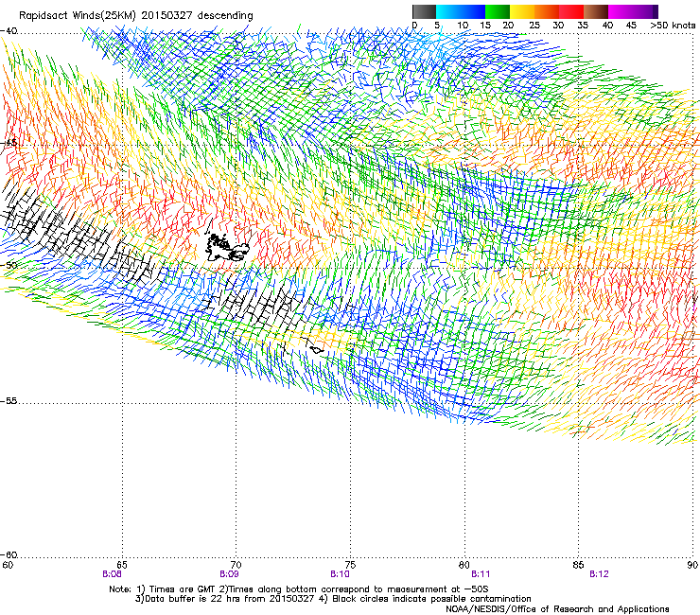The image size is (700, 615).
Task: Click the cyan-blue 5-15 knots legend segment
Action: [461, 11]
